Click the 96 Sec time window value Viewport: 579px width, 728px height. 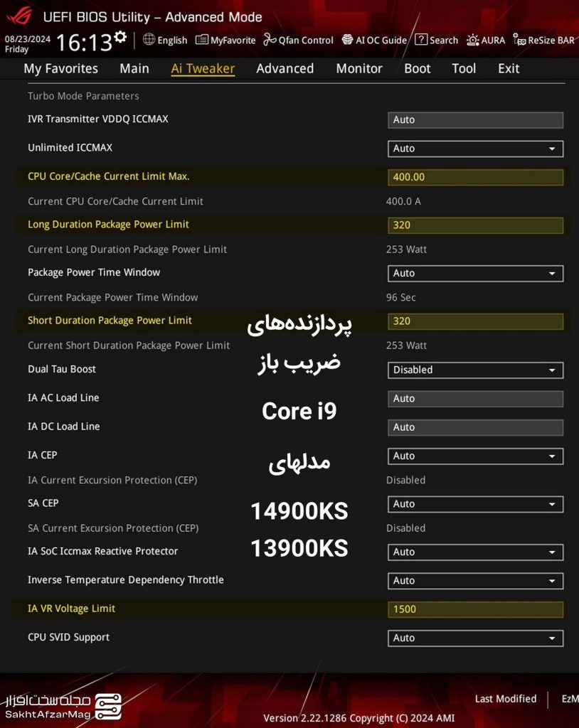[x=401, y=297]
